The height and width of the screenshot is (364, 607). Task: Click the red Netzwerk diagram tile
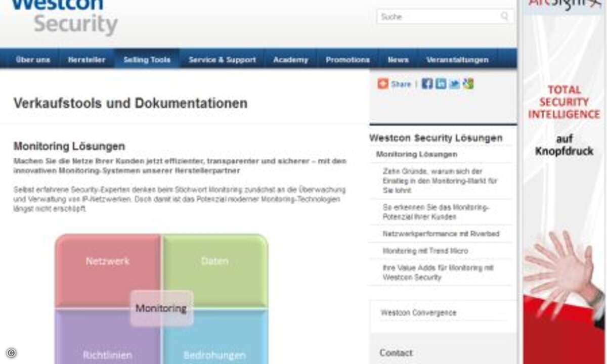(x=108, y=270)
